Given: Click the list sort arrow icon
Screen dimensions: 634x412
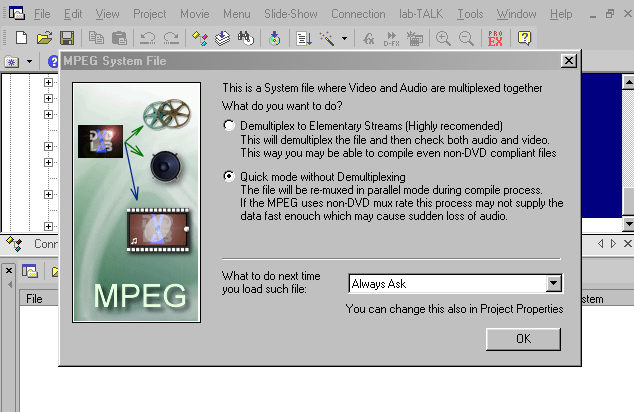Looking at the screenshot, I should point(304,39).
